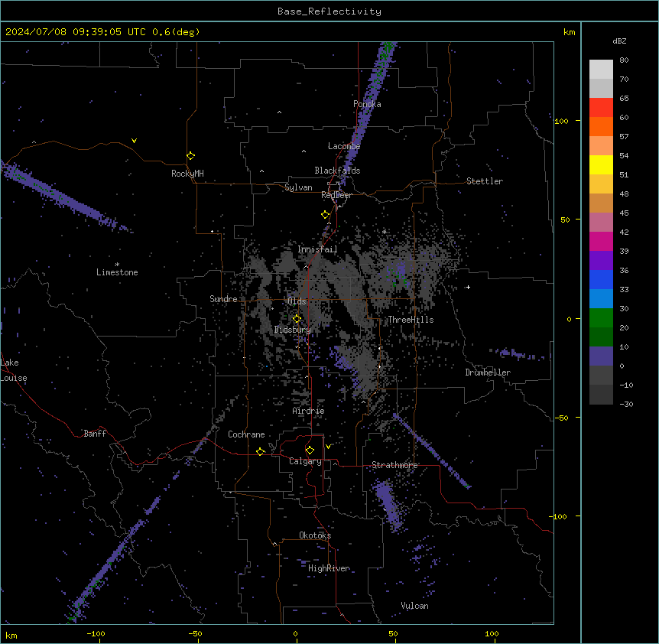Screen dimensions: 659x644
Task: Click the Calgary city label
Action: pyautogui.click(x=306, y=461)
